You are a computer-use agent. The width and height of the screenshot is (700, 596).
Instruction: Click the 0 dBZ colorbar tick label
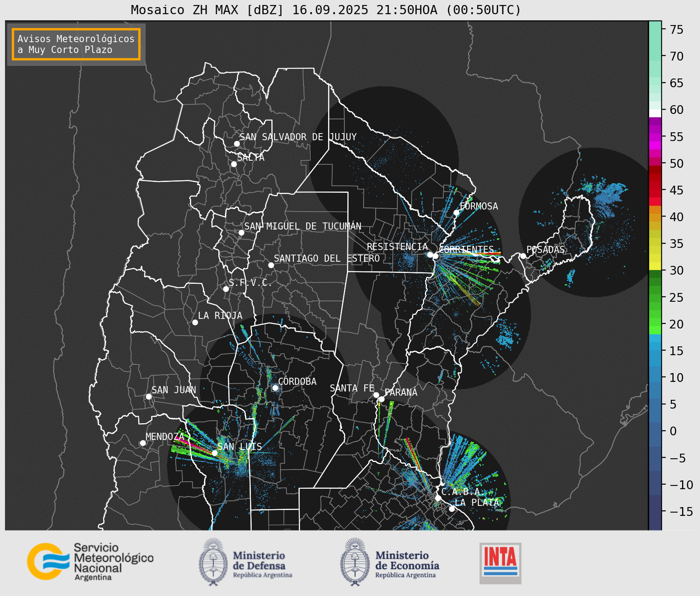[x=673, y=431]
